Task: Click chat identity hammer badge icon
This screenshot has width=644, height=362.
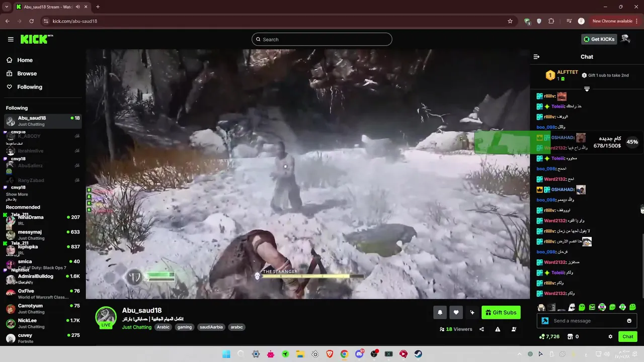Action: pyautogui.click(x=545, y=321)
